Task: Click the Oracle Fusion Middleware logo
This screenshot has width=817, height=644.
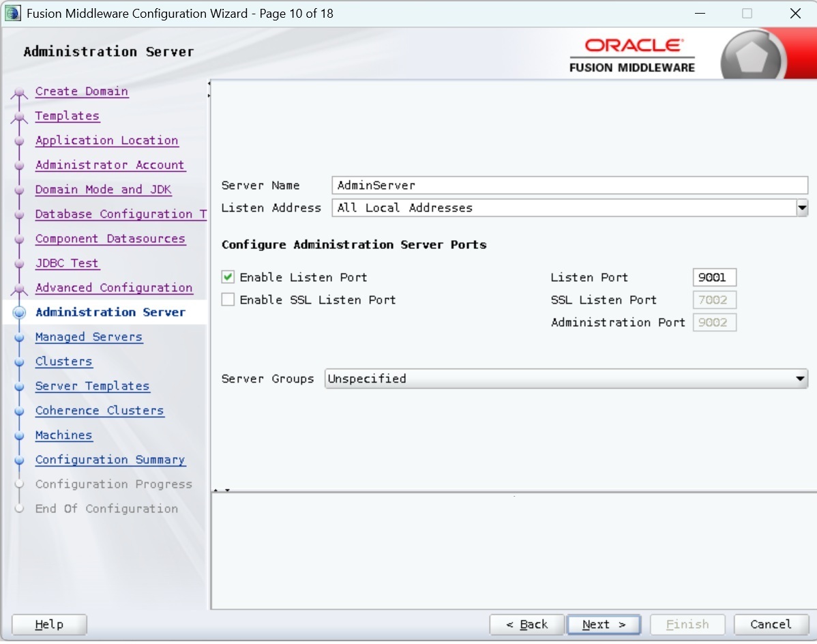Action: [x=632, y=55]
